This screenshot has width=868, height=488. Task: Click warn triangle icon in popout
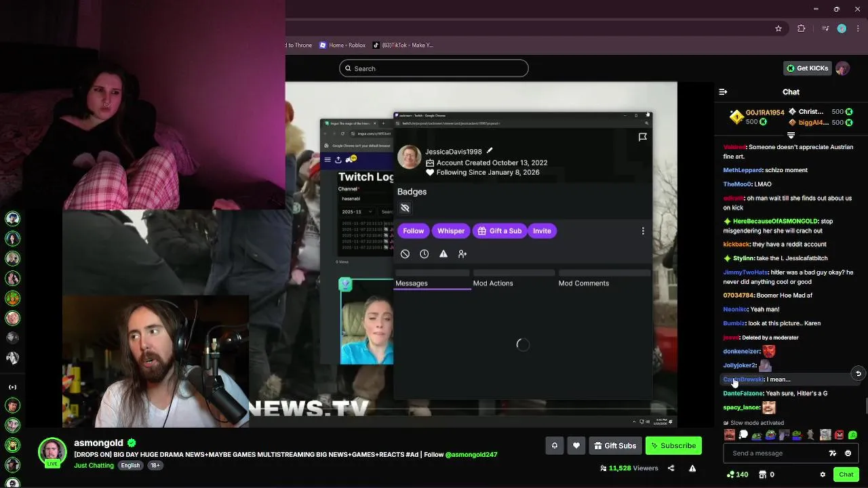443,254
